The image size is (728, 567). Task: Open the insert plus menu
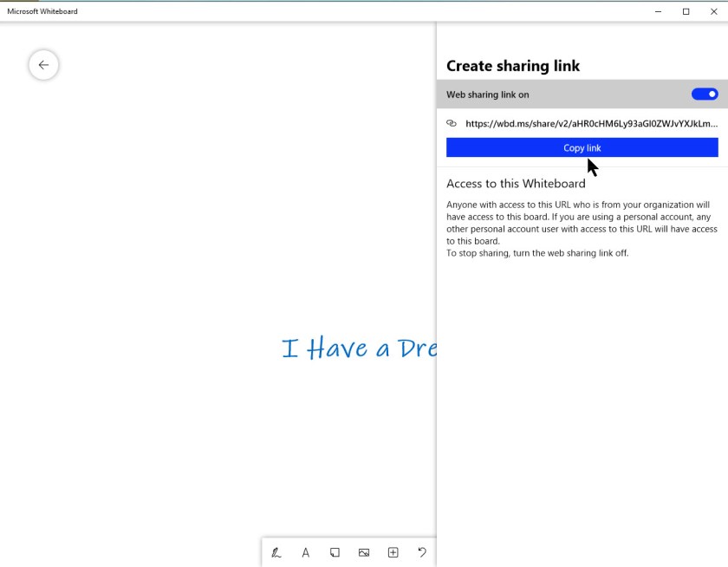click(x=393, y=552)
